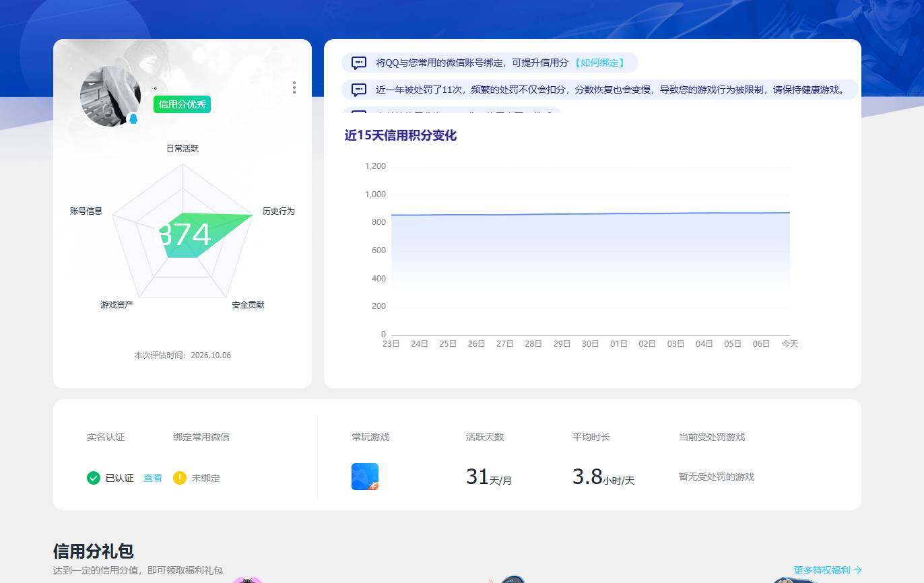Image resolution: width=924 pixels, height=583 pixels.
Task: Click the 达到一定的信用分值 gift pack description
Action: 138,570
